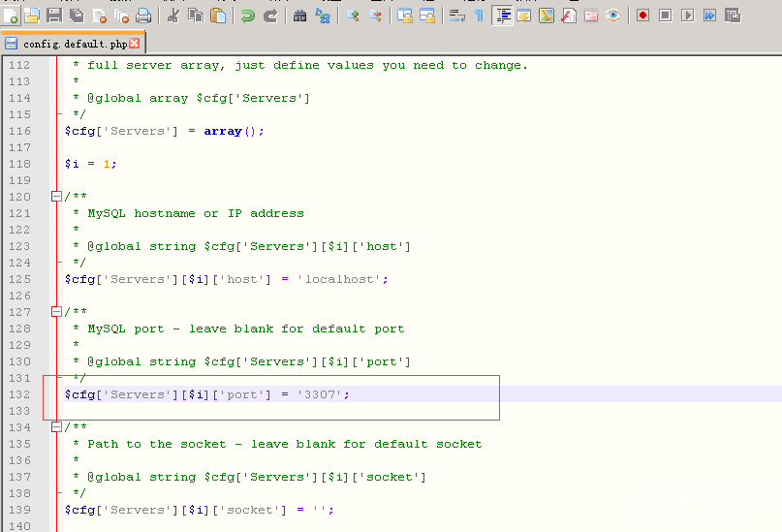Screen dimensions: 782x532
Task: Start macro recording with the red dot
Action: pyautogui.click(x=642, y=16)
